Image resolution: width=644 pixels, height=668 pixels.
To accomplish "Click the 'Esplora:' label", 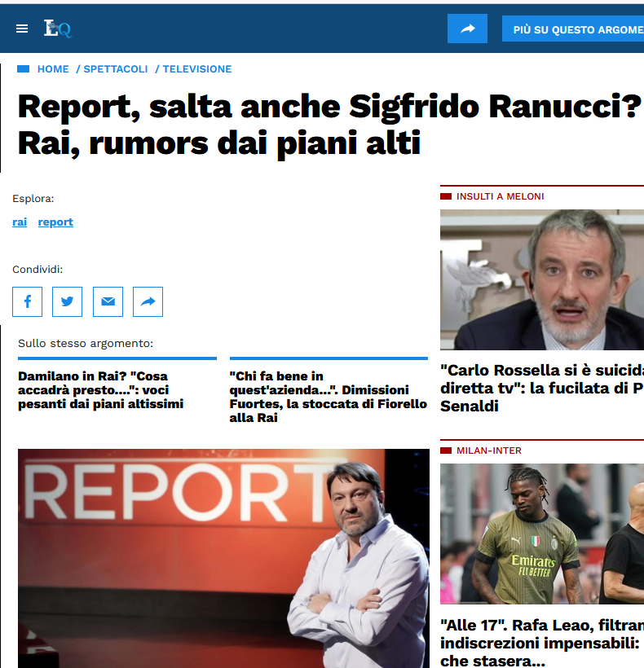I will [x=33, y=199].
